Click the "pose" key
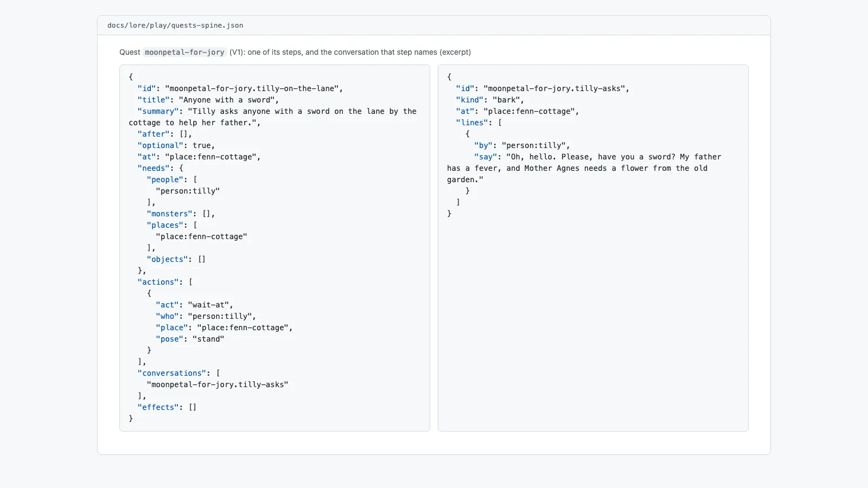 click(x=170, y=339)
